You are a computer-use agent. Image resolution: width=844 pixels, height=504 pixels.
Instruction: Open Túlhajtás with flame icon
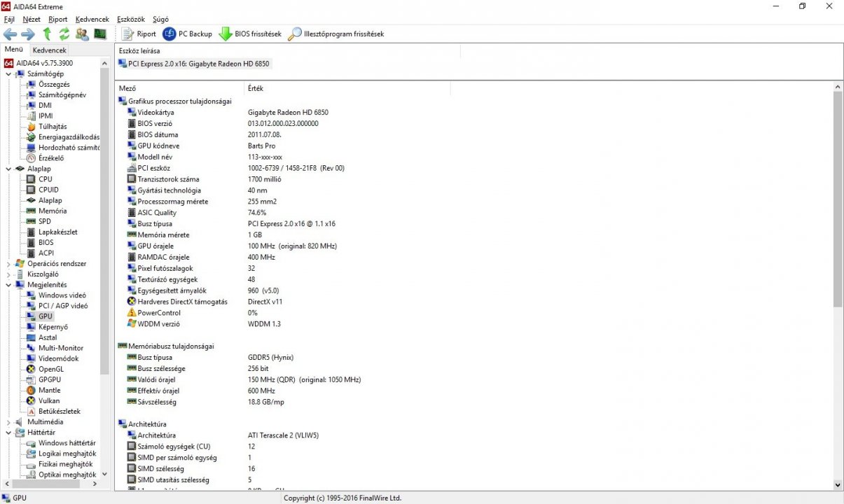[53, 127]
